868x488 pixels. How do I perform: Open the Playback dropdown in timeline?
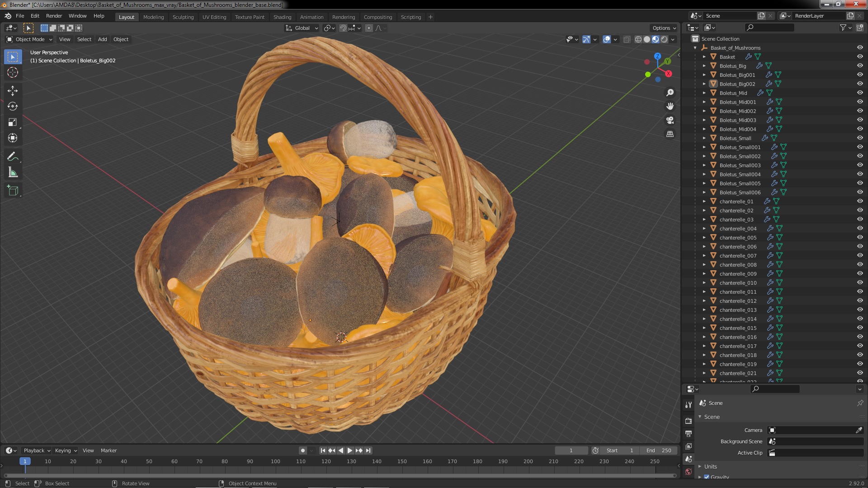[36, 450]
